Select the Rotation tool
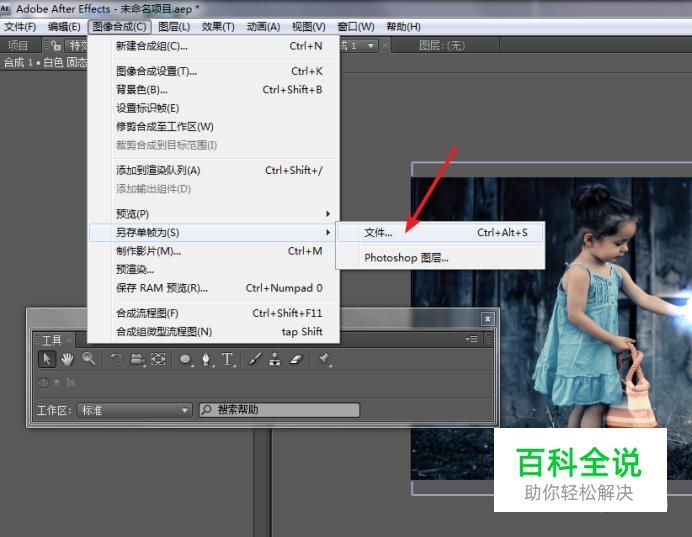The image size is (692, 537). (116, 359)
